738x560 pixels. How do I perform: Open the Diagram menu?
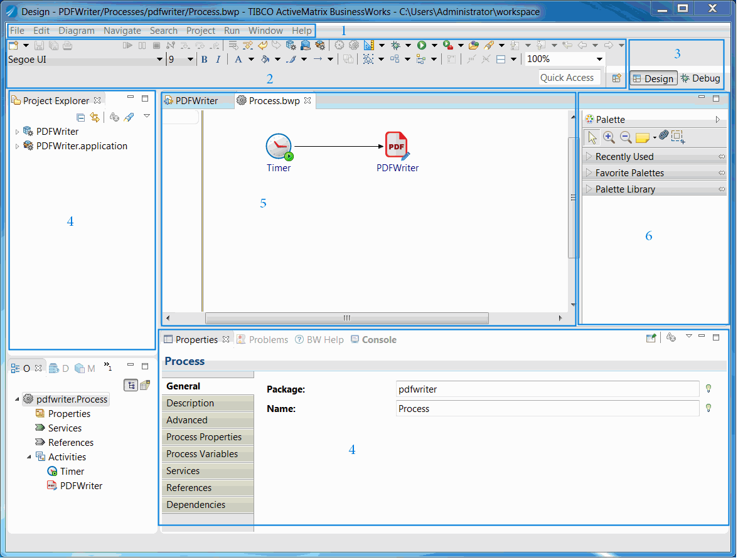coord(77,31)
